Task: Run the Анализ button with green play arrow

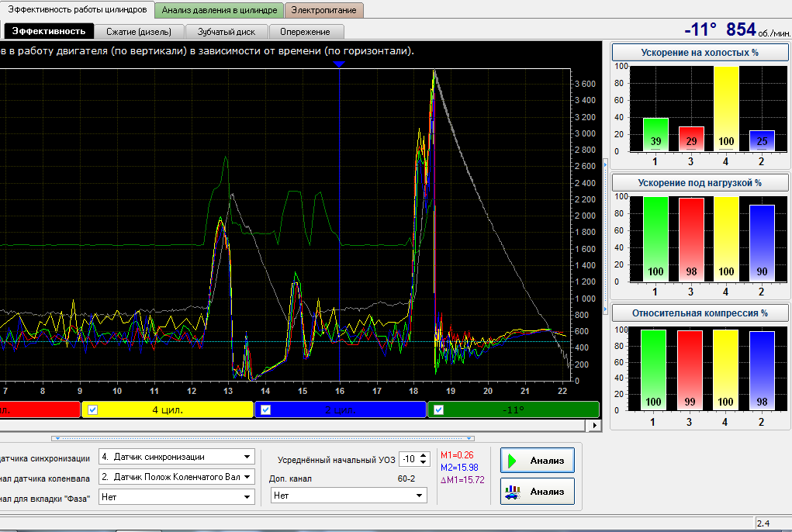Action: [538, 461]
